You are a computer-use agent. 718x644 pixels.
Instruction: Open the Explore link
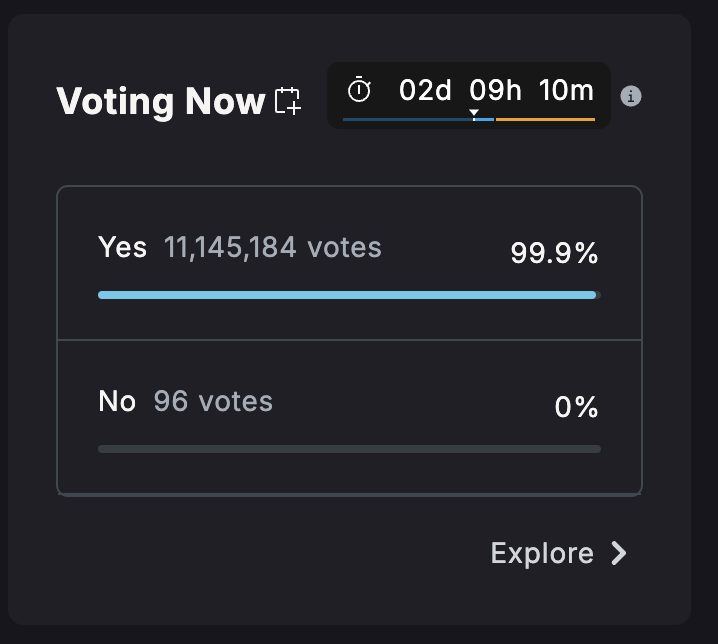(x=542, y=553)
